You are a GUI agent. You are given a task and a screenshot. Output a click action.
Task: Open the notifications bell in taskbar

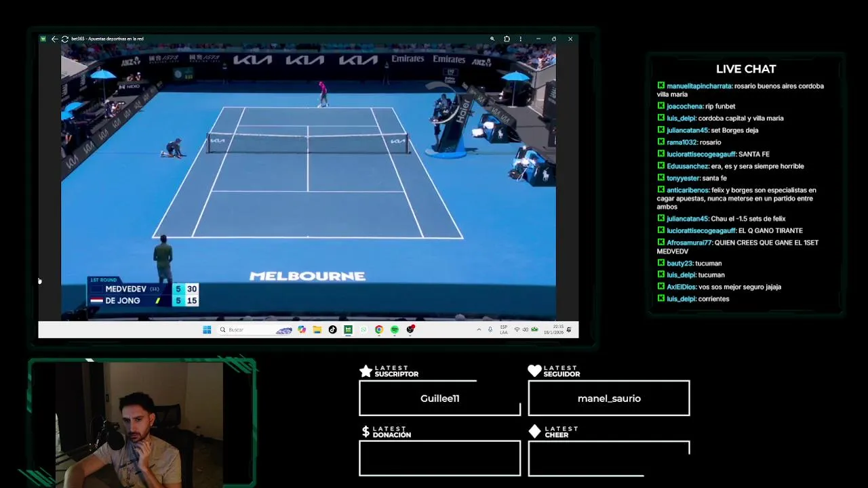(x=569, y=329)
